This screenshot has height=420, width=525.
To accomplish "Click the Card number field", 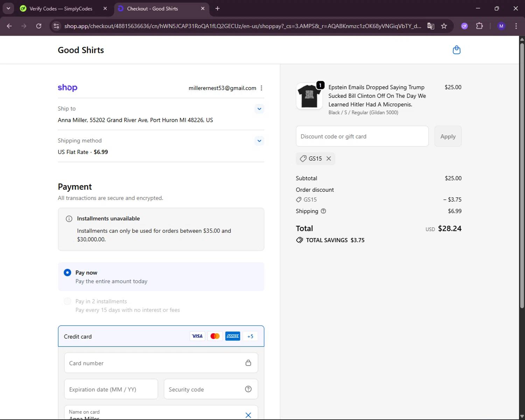I will 161,363.
